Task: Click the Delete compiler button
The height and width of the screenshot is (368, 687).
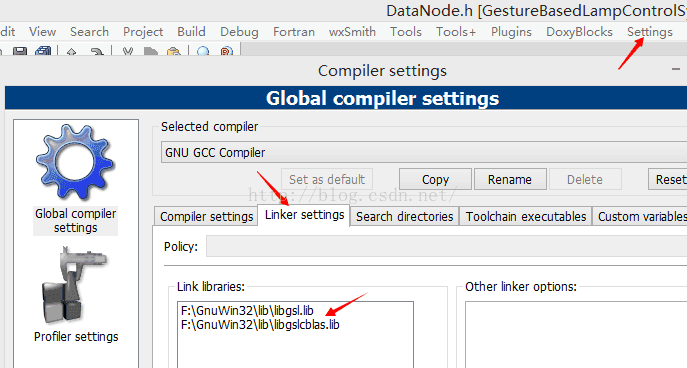Action: (585, 179)
